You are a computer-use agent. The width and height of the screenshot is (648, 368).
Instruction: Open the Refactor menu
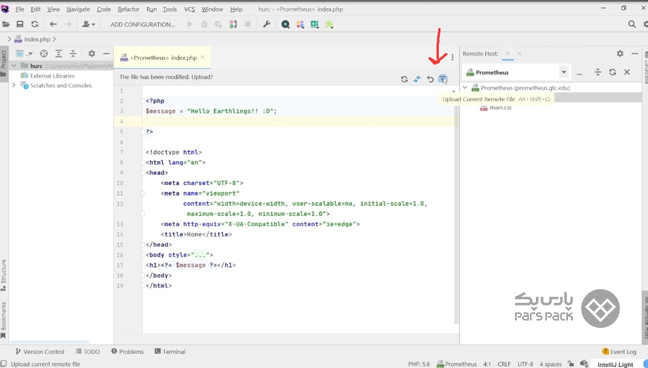[128, 9]
